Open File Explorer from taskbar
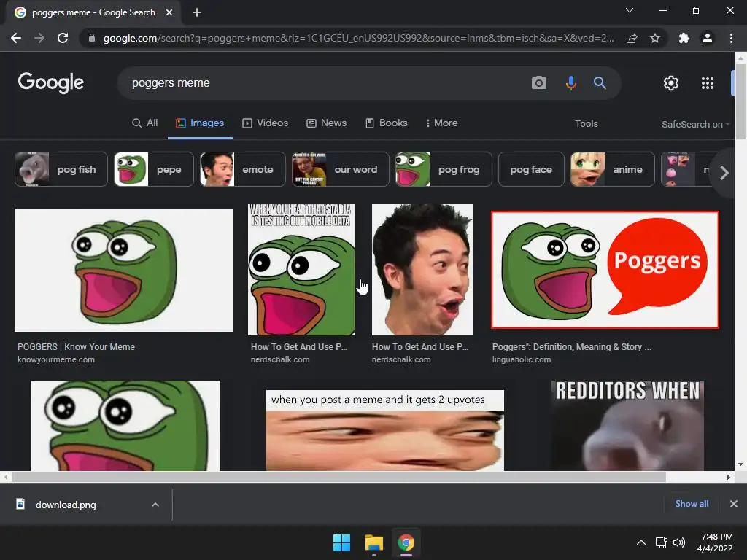 coord(374,542)
